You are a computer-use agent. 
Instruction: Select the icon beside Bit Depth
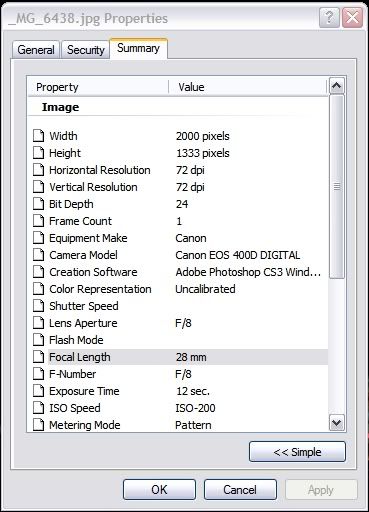[39, 204]
